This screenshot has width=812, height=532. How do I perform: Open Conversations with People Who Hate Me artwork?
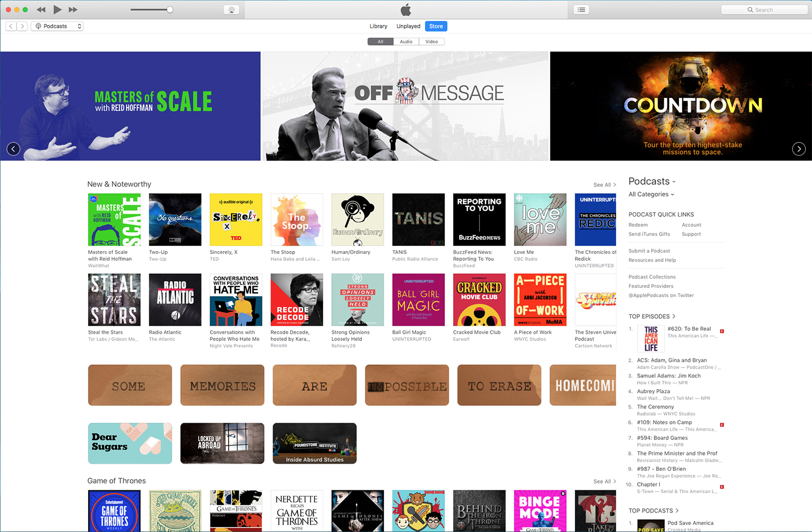pyautogui.click(x=236, y=300)
